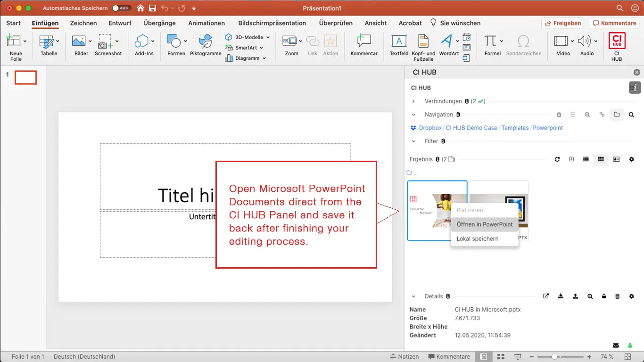The height and width of the screenshot is (362, 644).
Task: Select 'Öffnen in PowerPoint' menu entry
Action: point(484,224)
